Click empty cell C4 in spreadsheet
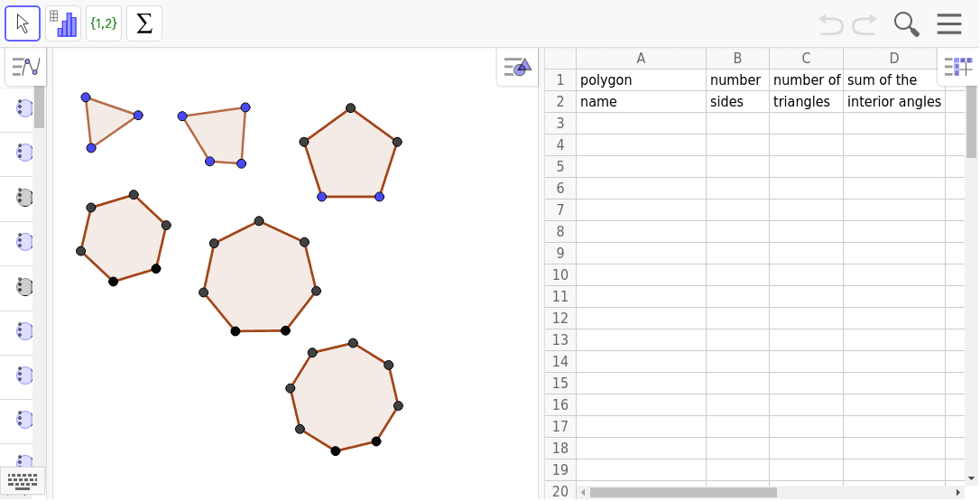The width and height of the screenshot is (980, 501). coord(806,145)
